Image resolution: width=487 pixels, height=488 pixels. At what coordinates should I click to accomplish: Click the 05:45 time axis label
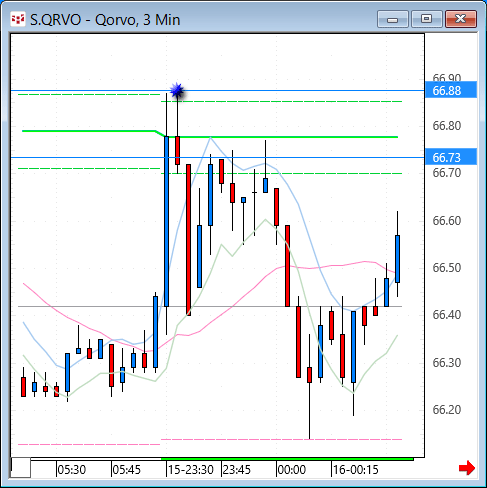(127, 470)
